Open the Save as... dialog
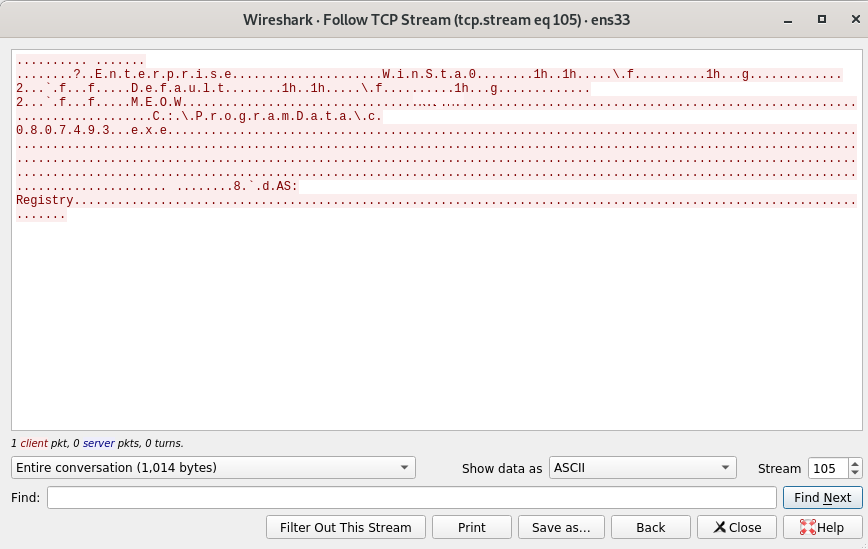Image resolution: width=868 pixels, height=549 pixels. [561, 527]
